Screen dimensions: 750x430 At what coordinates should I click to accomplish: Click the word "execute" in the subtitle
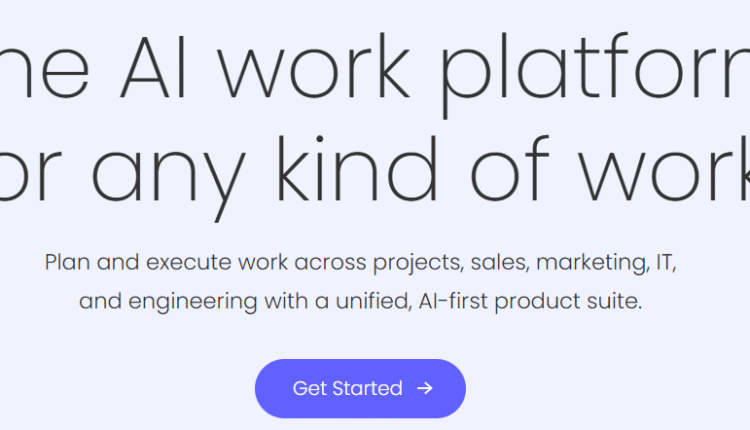[188, 262]
